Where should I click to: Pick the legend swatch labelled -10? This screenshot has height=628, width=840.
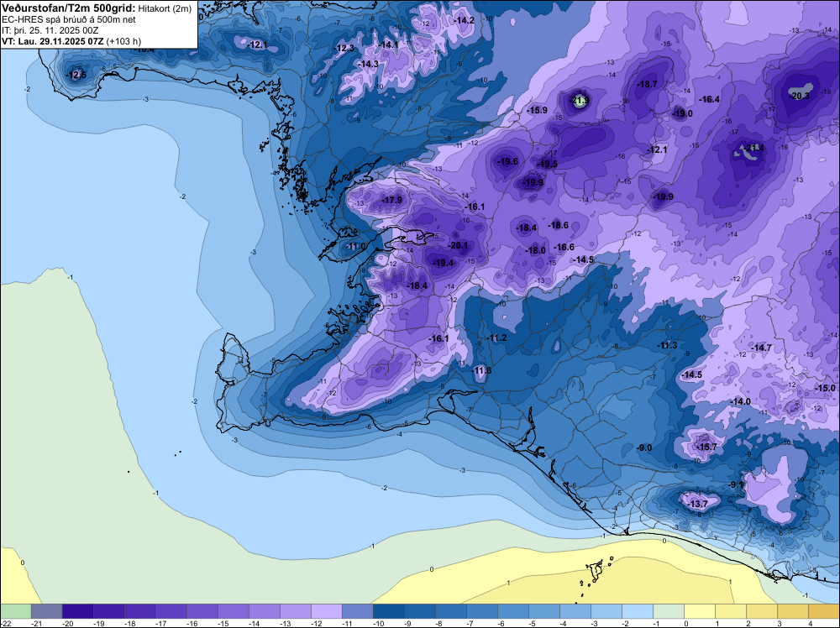[388, 611]
